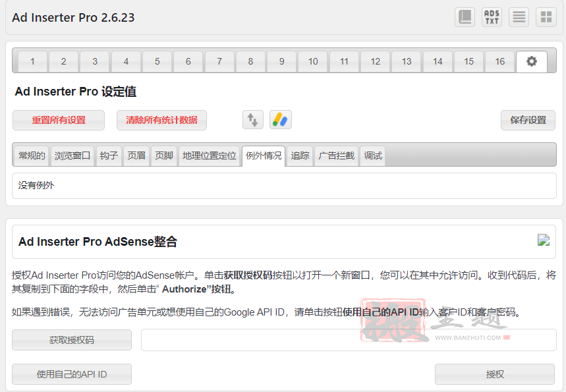Click the broken image icon in AdSense header
Screen dimensions: 566x392
(543, 240)
